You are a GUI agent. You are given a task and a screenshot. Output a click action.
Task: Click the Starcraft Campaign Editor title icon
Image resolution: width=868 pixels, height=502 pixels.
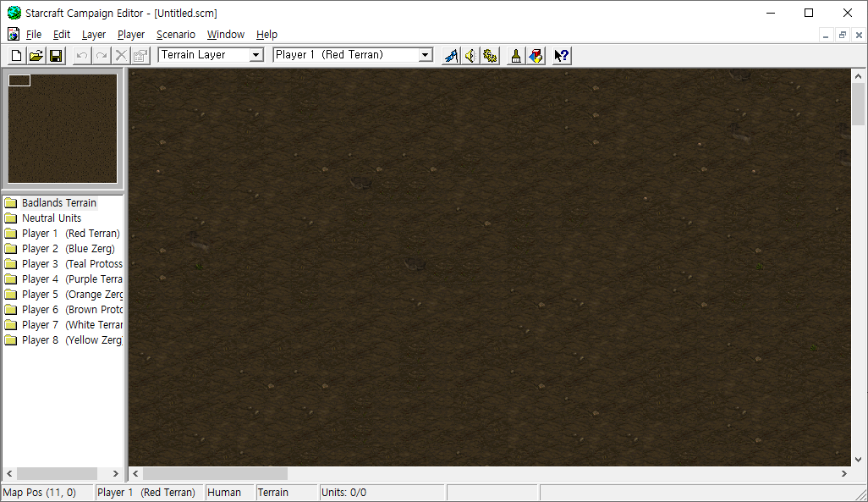[x=14, y=12]
